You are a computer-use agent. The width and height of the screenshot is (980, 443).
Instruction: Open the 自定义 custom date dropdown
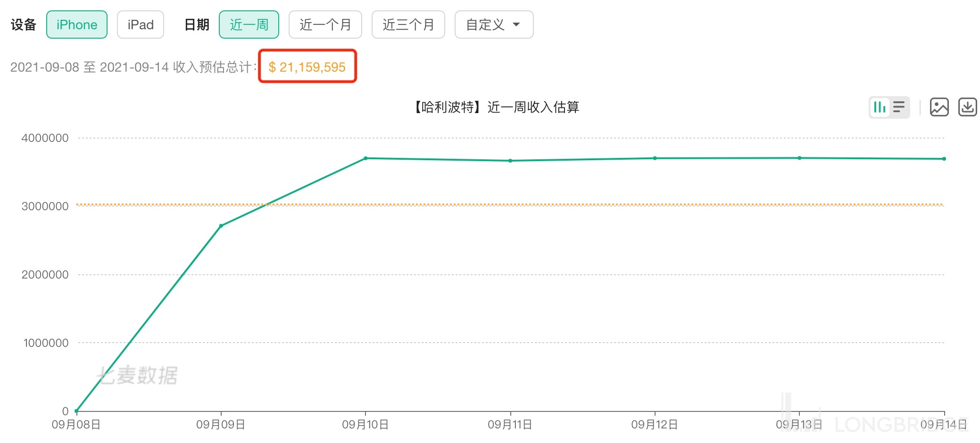494,25
